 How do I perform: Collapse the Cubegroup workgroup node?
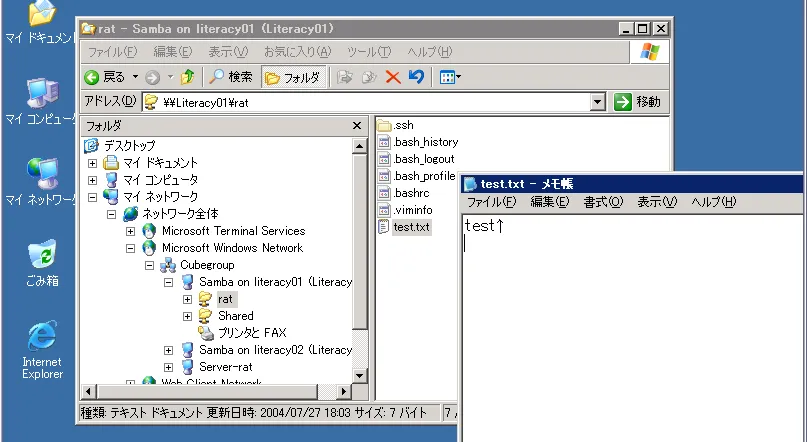tap(150, 266)
